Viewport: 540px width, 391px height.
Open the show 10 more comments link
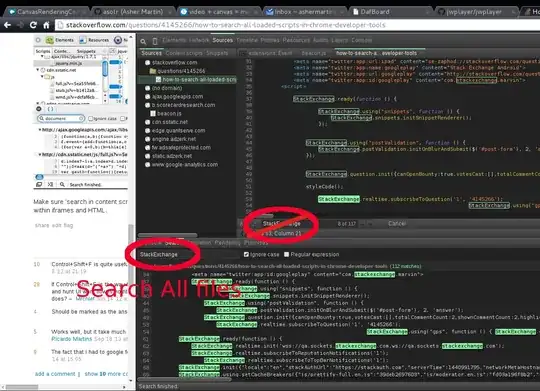pyautogui.click(x=106, y=374)
